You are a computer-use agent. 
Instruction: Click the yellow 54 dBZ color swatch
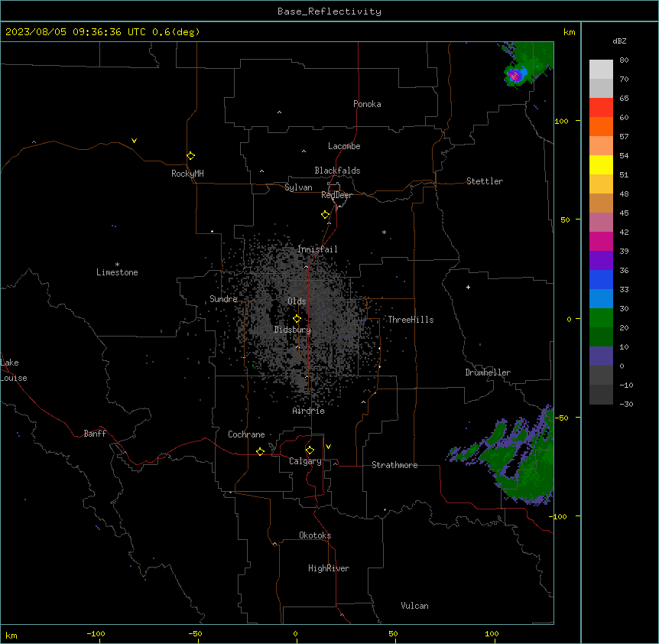[x=601, y=164]
